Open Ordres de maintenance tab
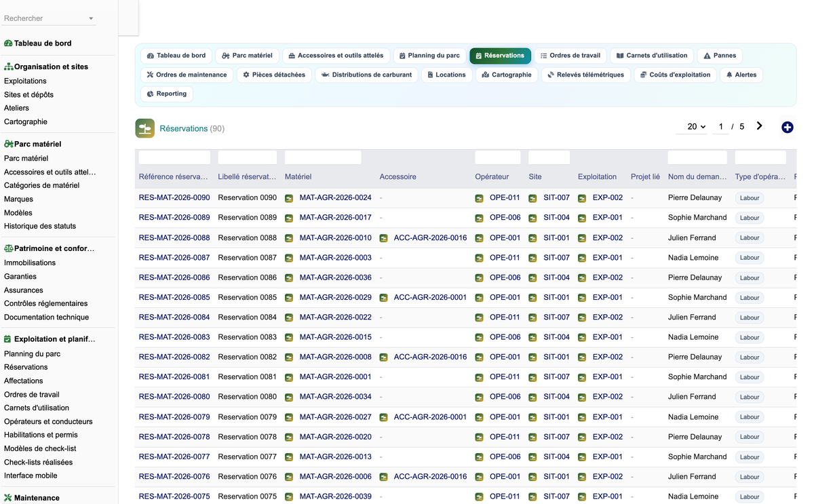 tap(187, 75)
